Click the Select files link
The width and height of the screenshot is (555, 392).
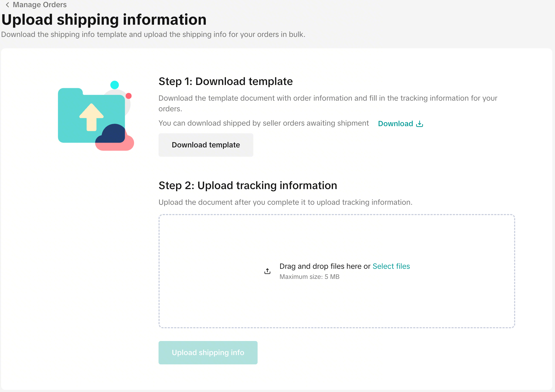[391, 266]
